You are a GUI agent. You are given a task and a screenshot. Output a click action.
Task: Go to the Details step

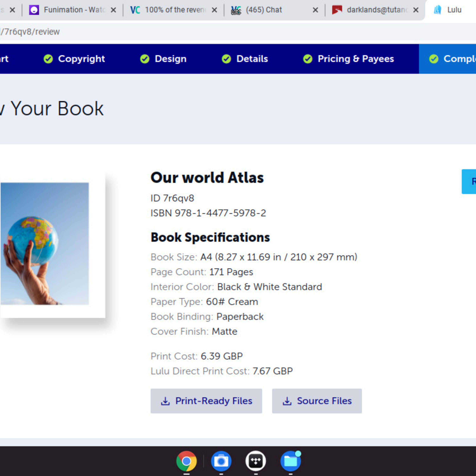[x=245, y=59]
